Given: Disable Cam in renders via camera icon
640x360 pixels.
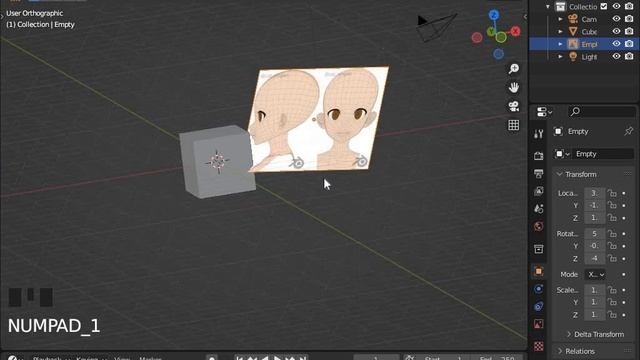Looking at the screenshot, I should pyautogui.click(x=629, y=19).
